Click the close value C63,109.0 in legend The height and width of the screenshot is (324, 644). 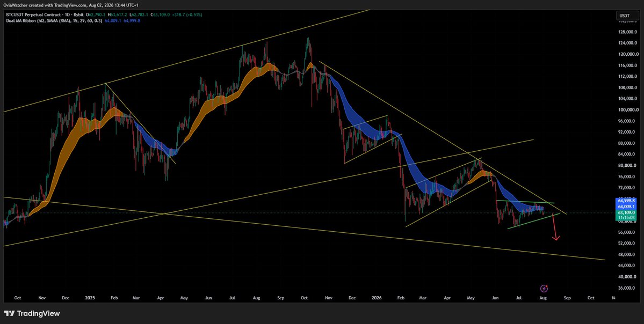(160, 14)
